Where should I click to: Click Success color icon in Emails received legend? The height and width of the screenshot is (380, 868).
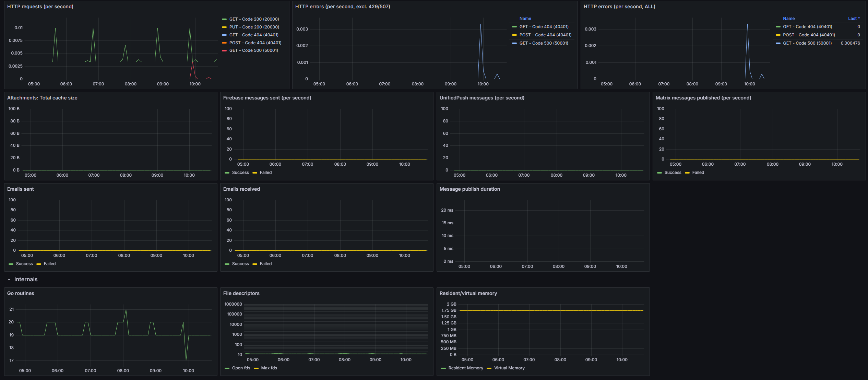click(x=227, y=264)
